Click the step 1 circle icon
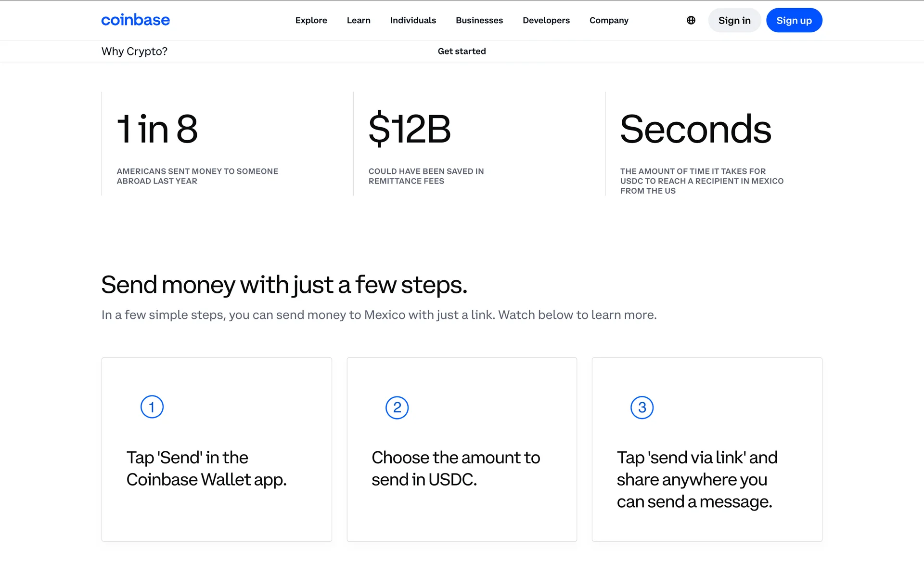The image size is (924, 578). [152, 407]
